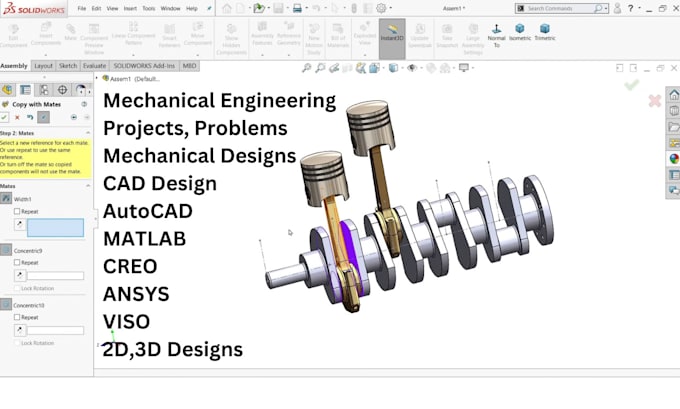This screenshot has height=409, width=680.
Task: Open Large Assembly Settings
Action: click(x=473, y=40)
